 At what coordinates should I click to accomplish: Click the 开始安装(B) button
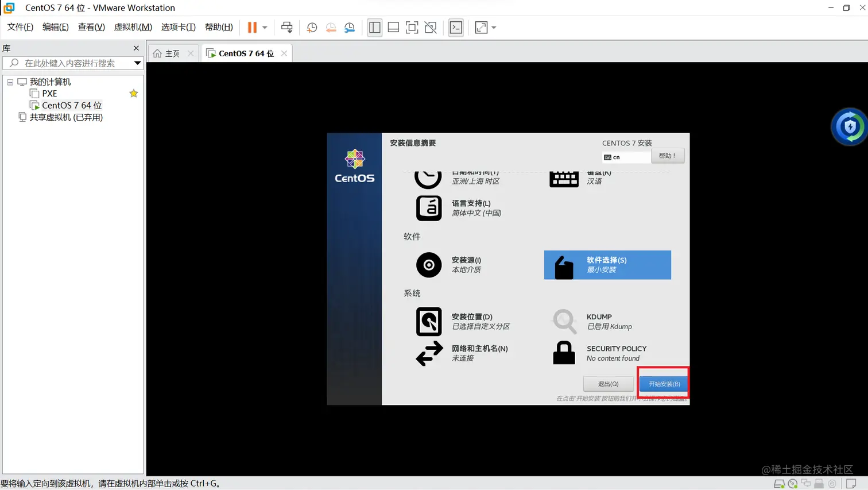tap(664, 384)
